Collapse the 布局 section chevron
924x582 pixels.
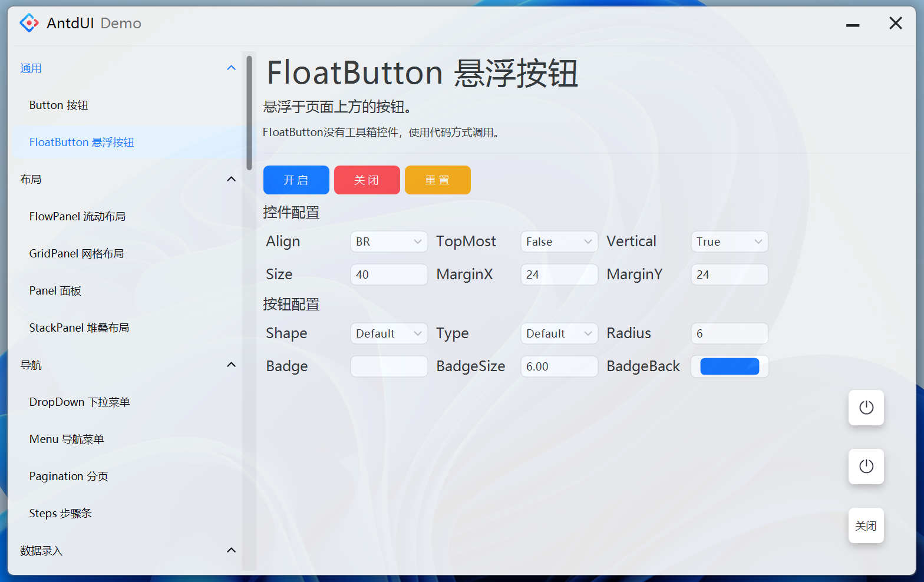click(231, 179)
